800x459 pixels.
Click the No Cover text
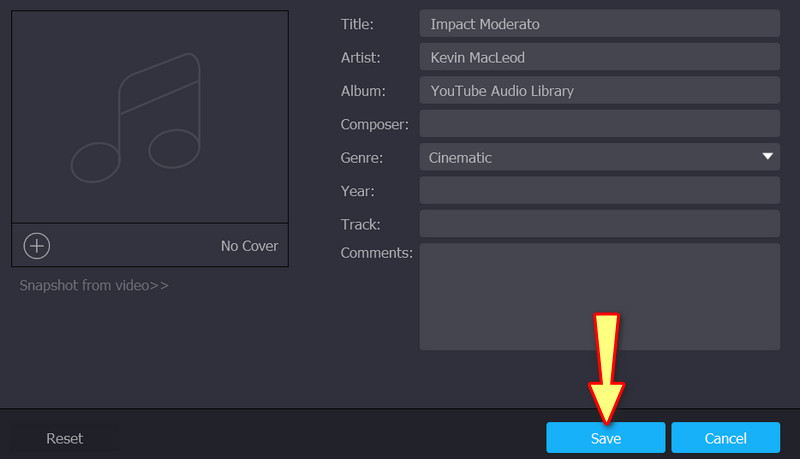249,246
